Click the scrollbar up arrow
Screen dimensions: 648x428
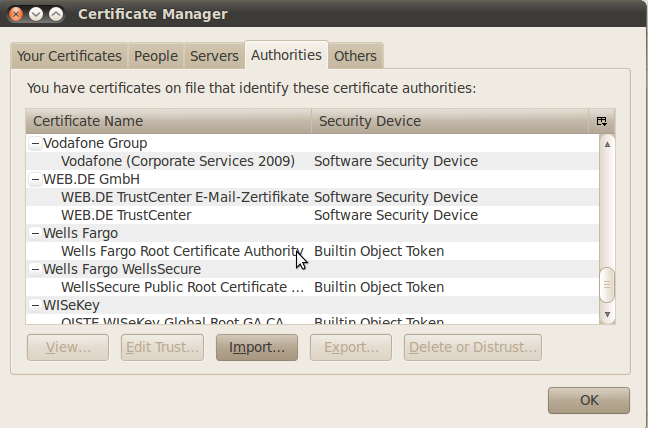pyautogui.click(x=606, y=144)
